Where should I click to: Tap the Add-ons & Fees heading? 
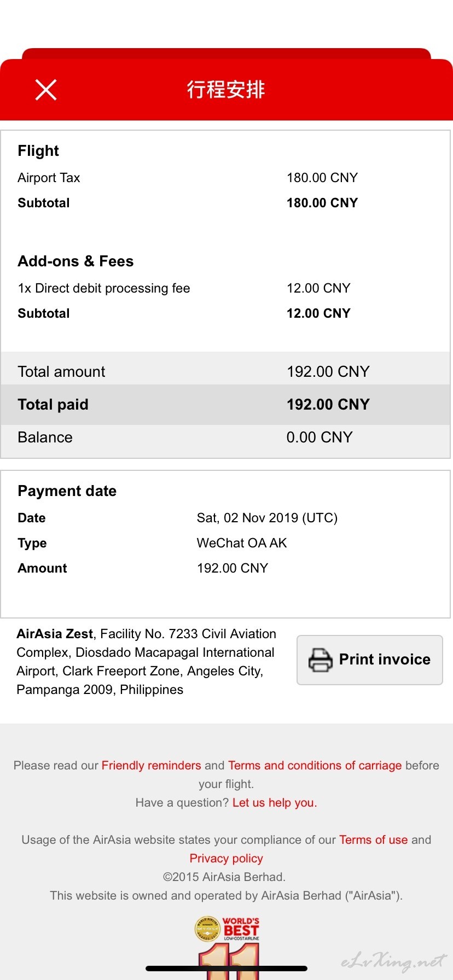(x=75, y=261)
